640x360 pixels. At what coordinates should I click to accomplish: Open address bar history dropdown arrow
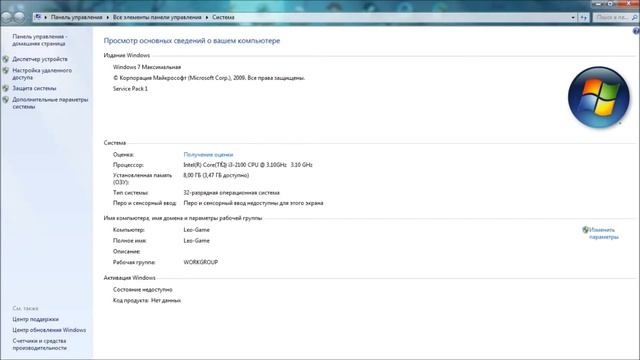pos(573,18)
